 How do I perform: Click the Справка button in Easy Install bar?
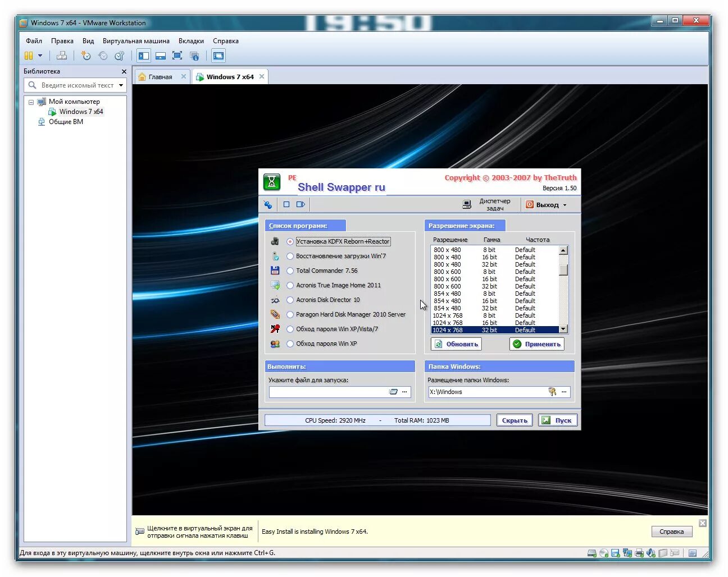[672, 532]
